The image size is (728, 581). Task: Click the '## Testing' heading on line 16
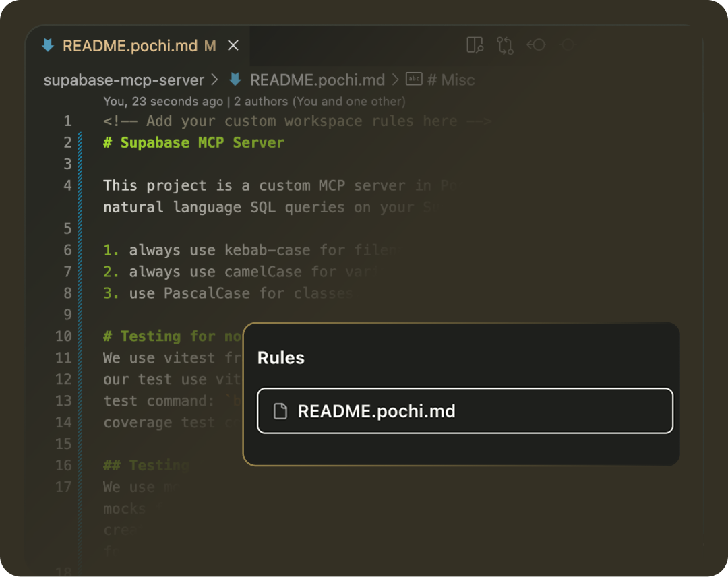coord(146,465)
